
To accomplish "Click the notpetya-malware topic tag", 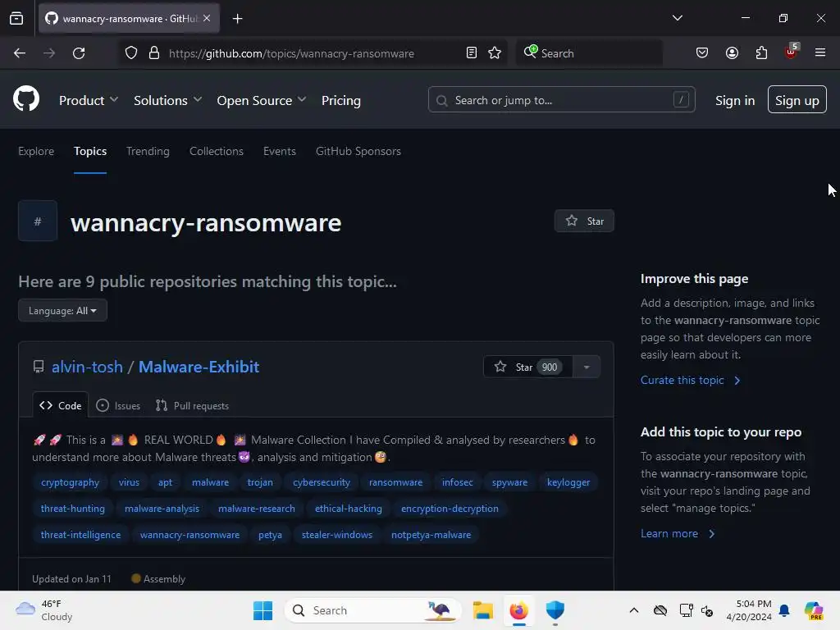I will point(431,535).
